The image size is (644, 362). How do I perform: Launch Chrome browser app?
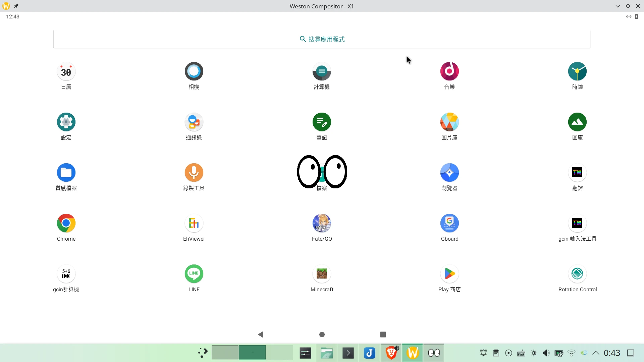tap(66, 223)
